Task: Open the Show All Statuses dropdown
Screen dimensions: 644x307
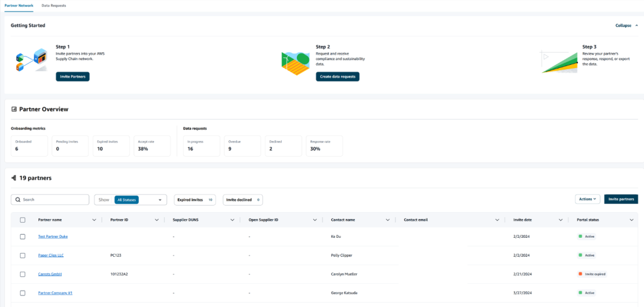Action: coord(131,199)
